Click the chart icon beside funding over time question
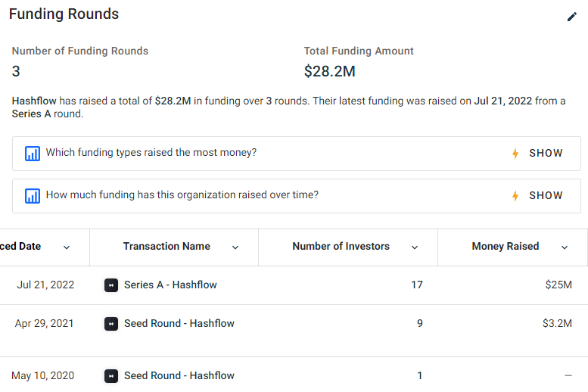The height and width of the screenshot is (392, 588). 33,196
